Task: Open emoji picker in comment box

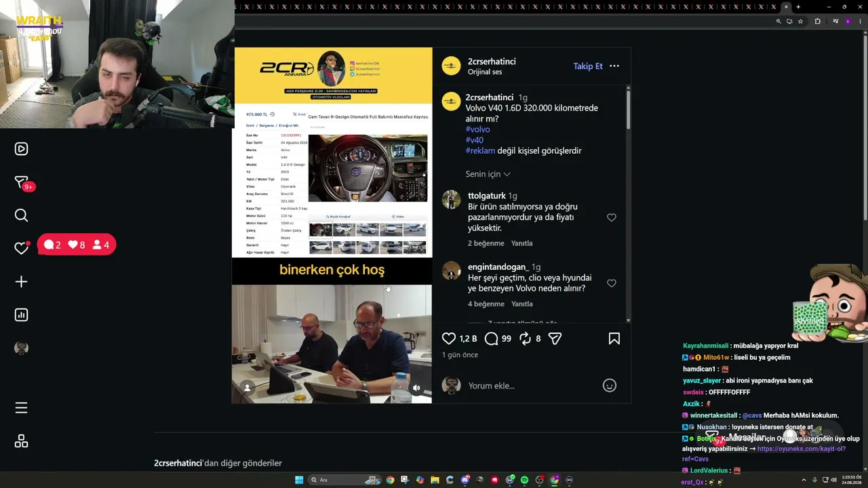Action: pos(610,386)
